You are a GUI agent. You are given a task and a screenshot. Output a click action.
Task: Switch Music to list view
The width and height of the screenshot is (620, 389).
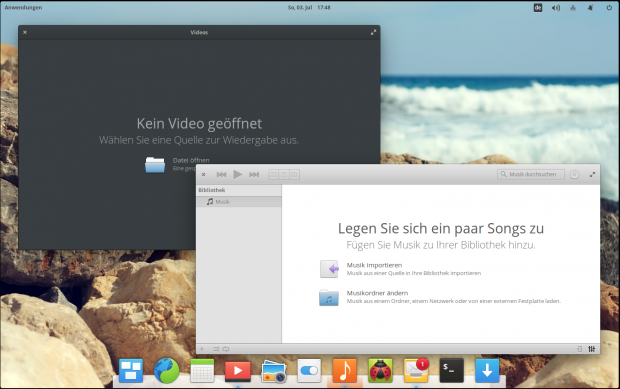[284, 174]
